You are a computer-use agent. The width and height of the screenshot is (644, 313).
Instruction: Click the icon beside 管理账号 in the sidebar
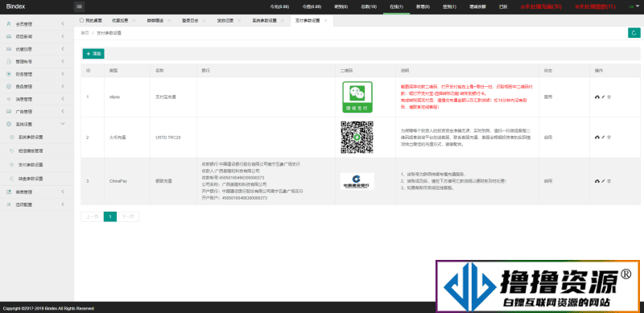point(9,62)
